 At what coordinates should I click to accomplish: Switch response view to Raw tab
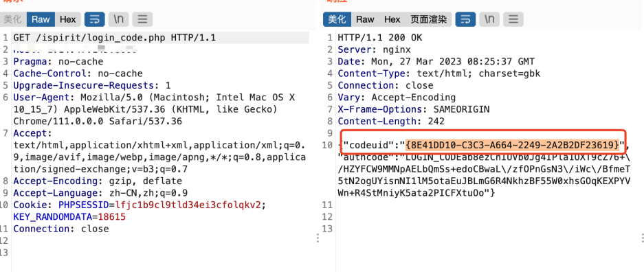[365, 19]
